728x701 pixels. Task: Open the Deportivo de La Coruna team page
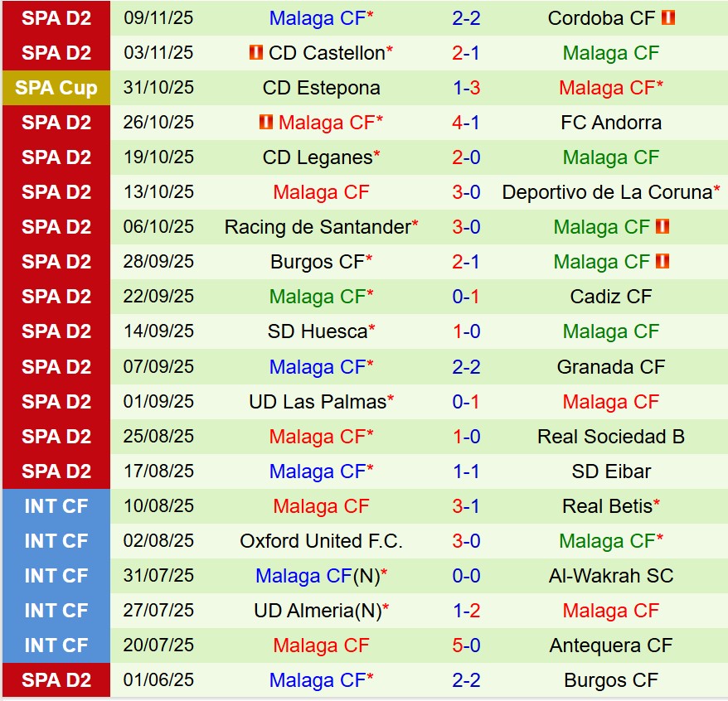[x=607, y=192]
